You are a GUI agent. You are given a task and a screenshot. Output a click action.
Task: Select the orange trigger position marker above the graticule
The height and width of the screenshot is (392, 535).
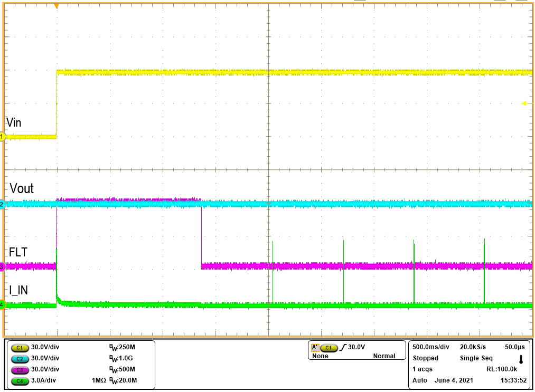[57, 4]
